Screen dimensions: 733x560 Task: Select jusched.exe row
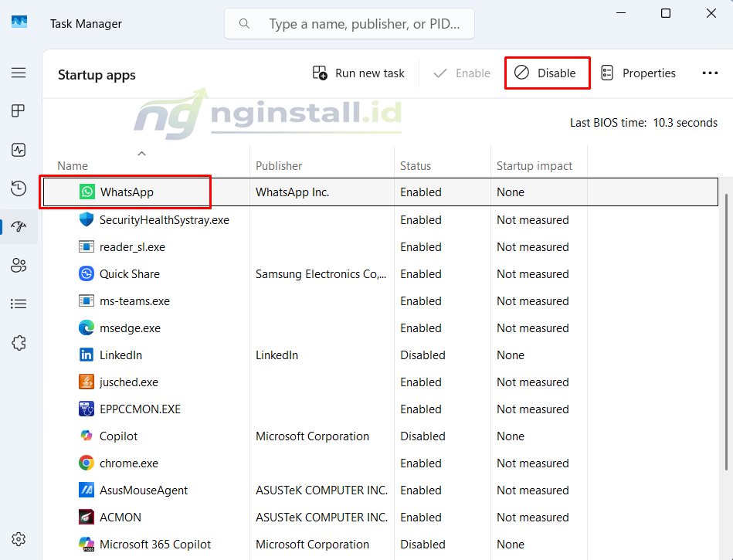click(381, 382)
